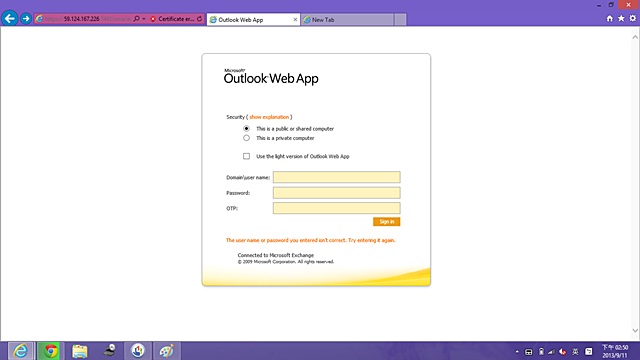
Task: Select public or shared computer option
Action: point(247,129)
